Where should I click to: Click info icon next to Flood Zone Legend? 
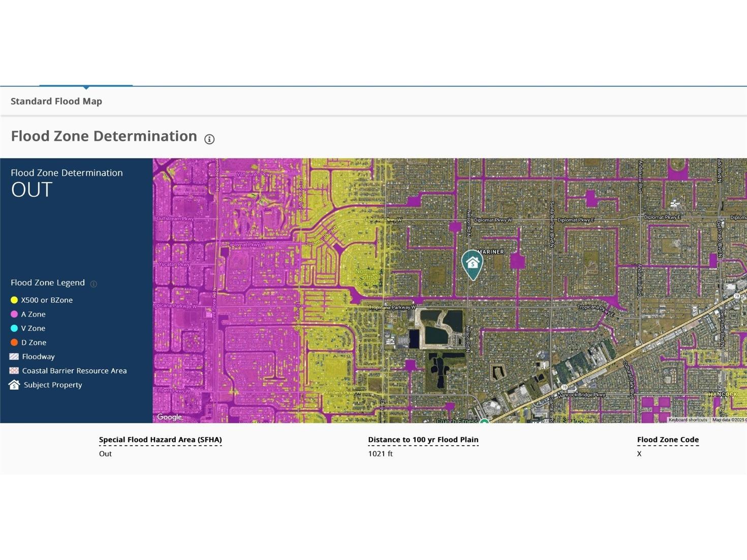94,284
